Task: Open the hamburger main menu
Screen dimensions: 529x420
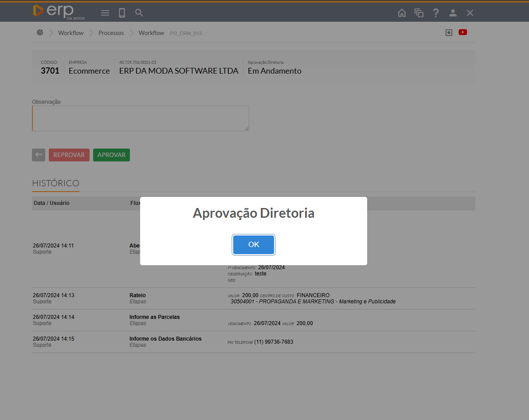Action: [x=105, y=13]
